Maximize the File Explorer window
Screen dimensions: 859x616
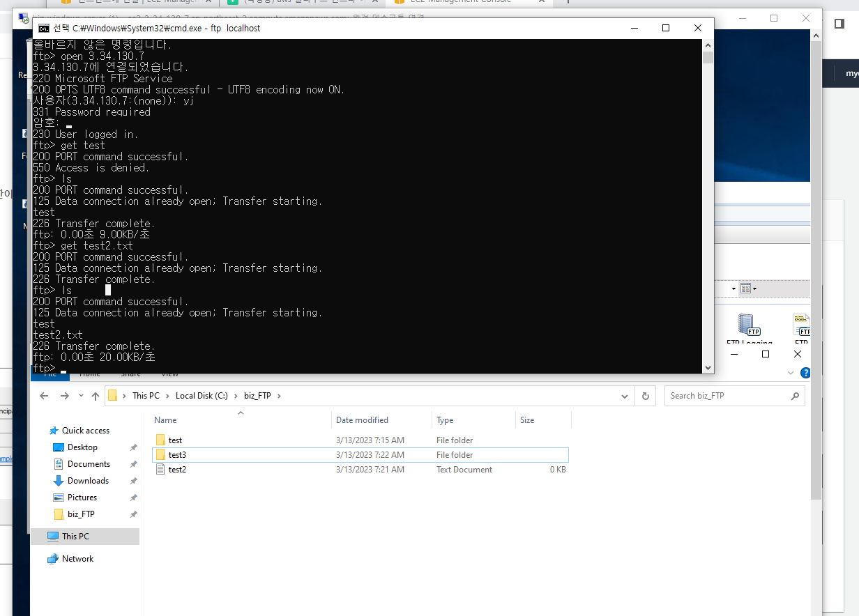click(x=766, y=354)
